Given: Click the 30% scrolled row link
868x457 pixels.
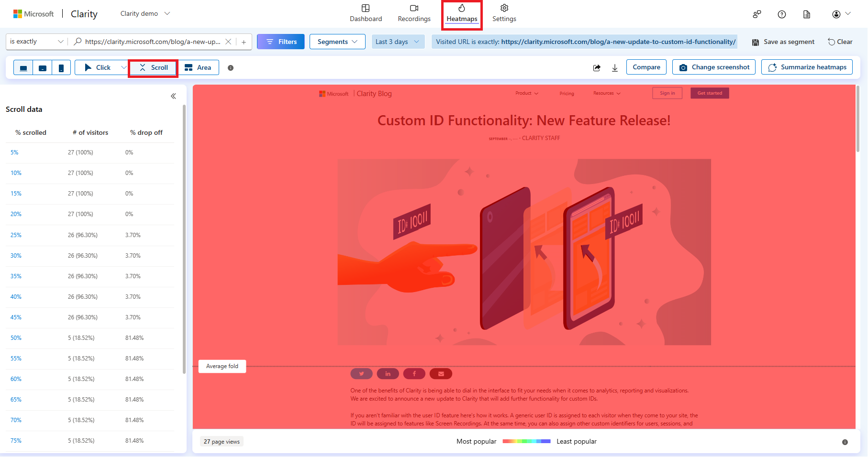Looking at the screenshot, I should coord(16,256).
